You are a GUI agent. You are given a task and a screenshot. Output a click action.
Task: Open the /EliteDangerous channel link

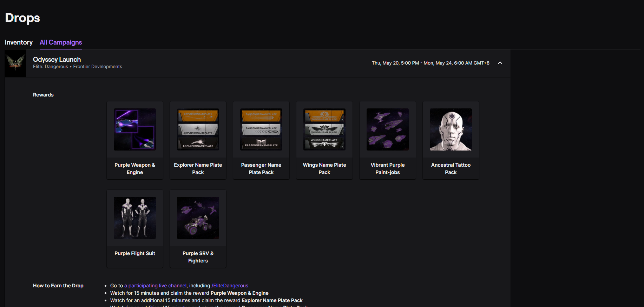click(230, 286)
